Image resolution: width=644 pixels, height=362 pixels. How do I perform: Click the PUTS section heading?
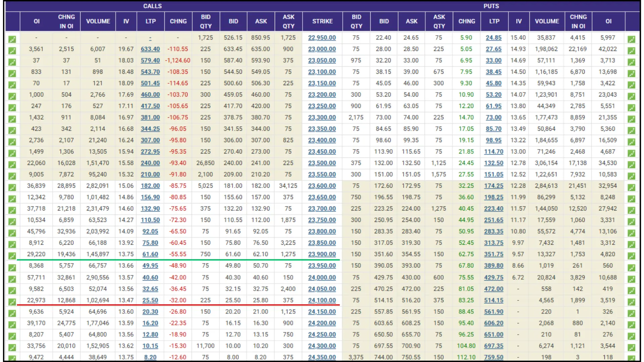click(491, 6)
